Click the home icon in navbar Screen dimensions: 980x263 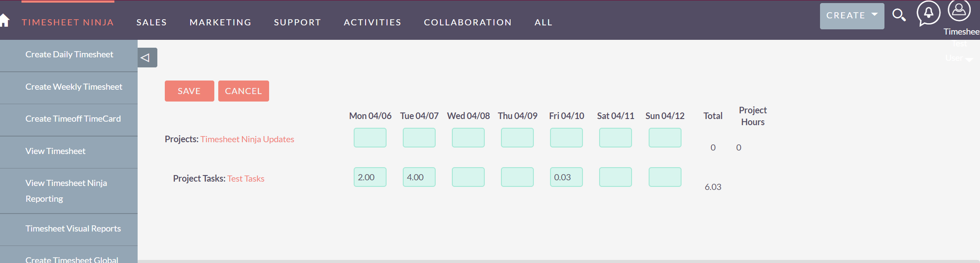coord(4,21)
